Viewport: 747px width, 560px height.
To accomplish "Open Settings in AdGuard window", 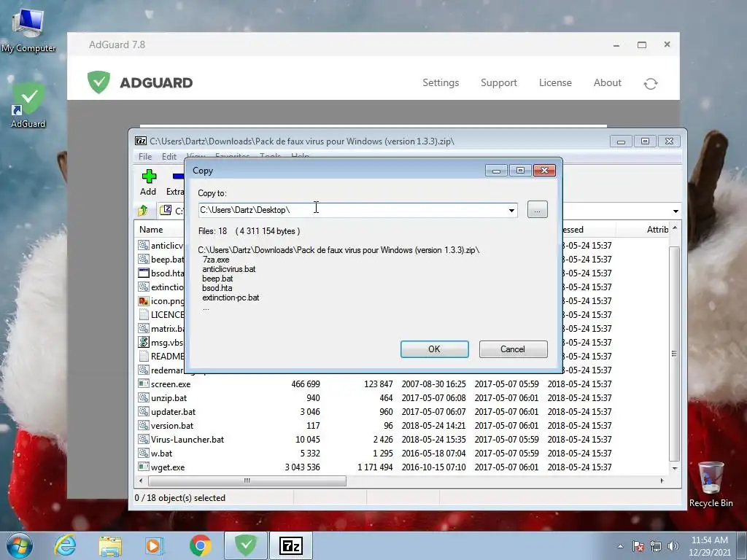I will pyautogui.click(x=441, y=83).
